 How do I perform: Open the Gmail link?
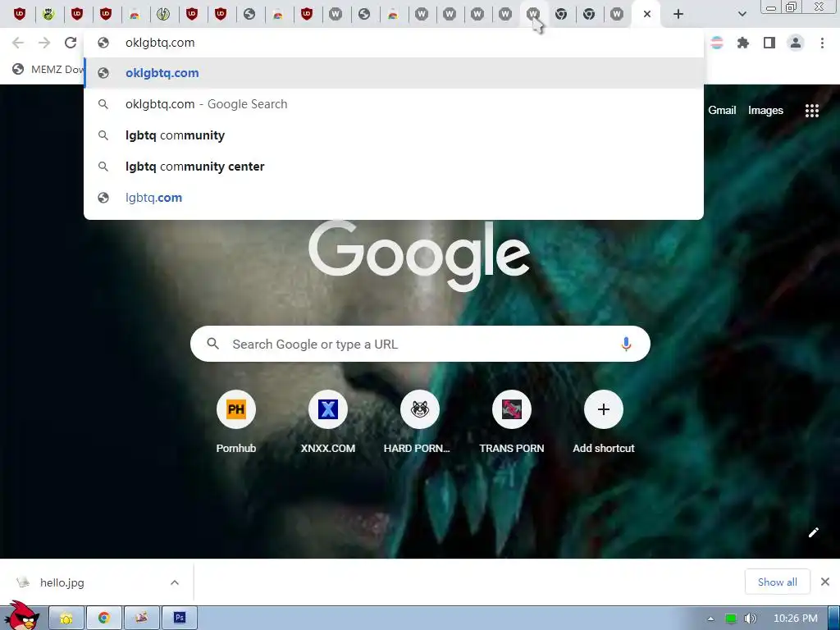coord(722,111)
